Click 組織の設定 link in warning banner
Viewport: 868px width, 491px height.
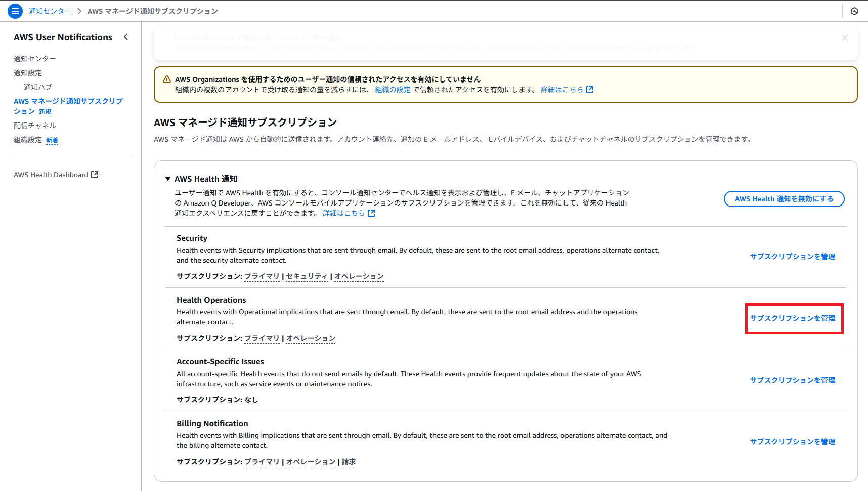coord(393,90)
